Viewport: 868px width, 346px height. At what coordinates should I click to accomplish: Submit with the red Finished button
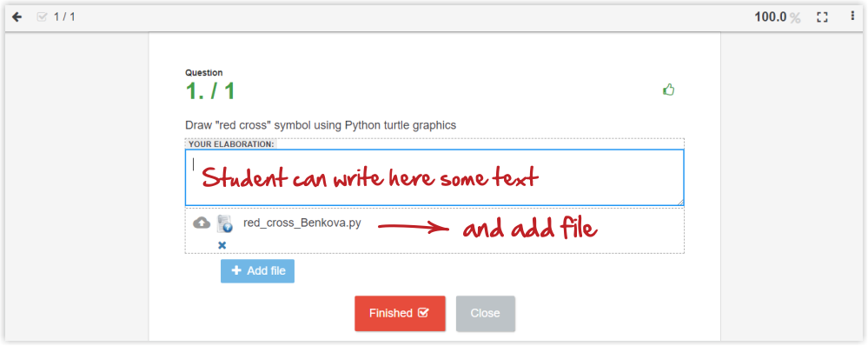pyautogui.click(x=400, y=313)
